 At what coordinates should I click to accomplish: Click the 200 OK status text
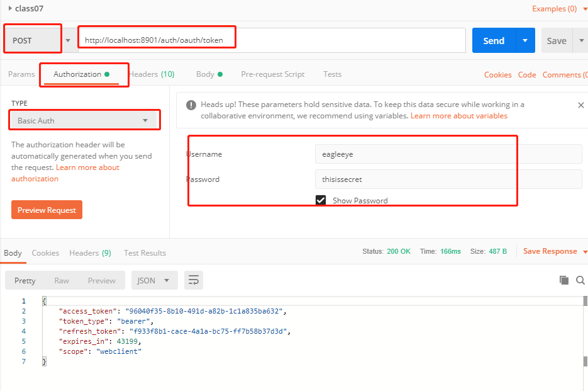399,251
